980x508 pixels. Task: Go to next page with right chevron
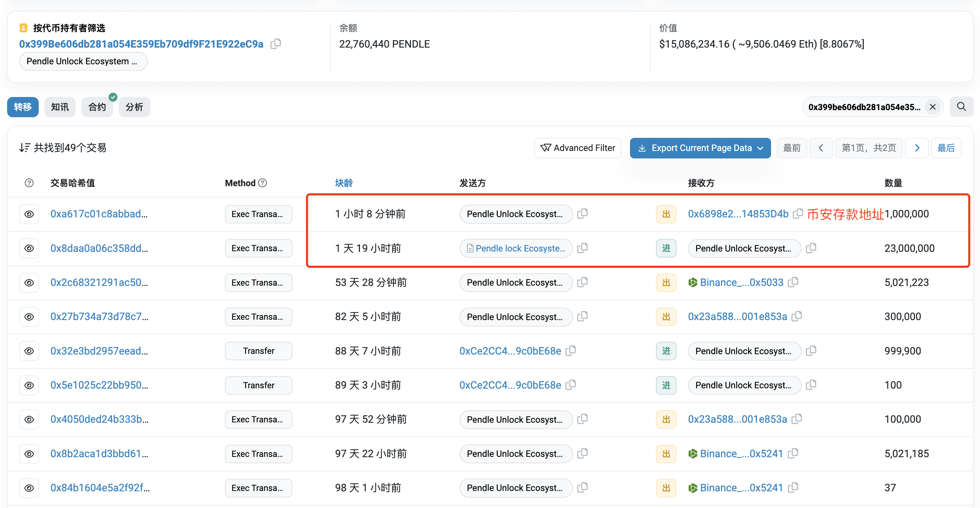[917, 148]
